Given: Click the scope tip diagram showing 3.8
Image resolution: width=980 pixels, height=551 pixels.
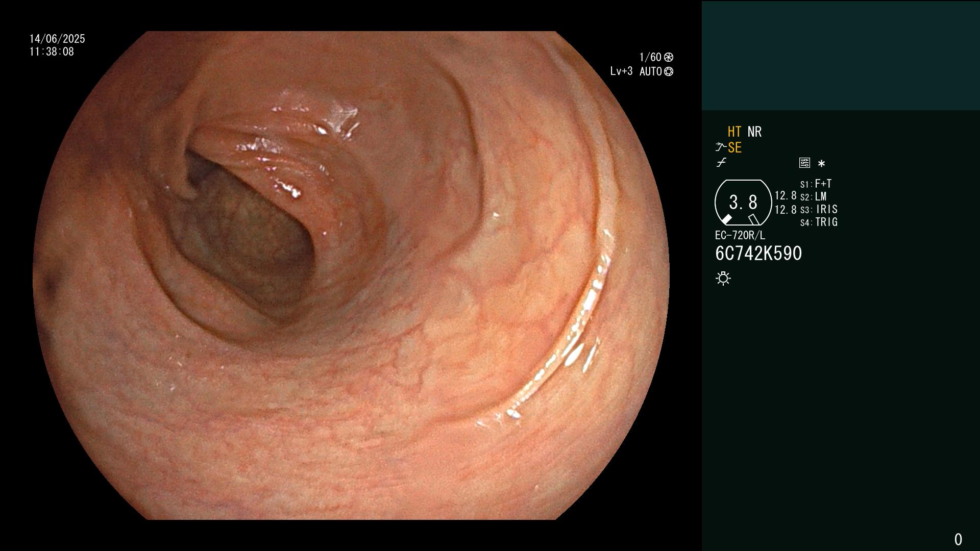Looking at the screenshot, I should [743, 203].
